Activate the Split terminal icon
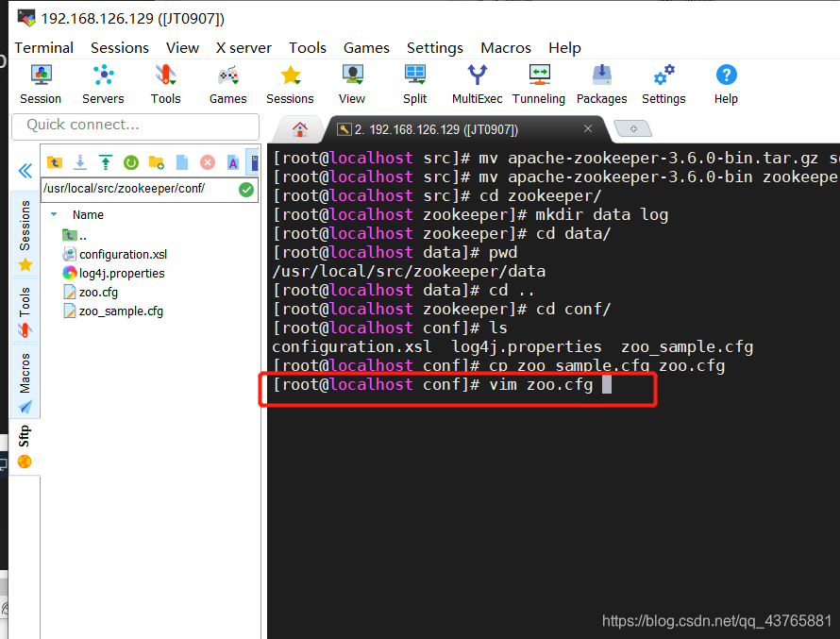840x639 pixels. [414, 85]
